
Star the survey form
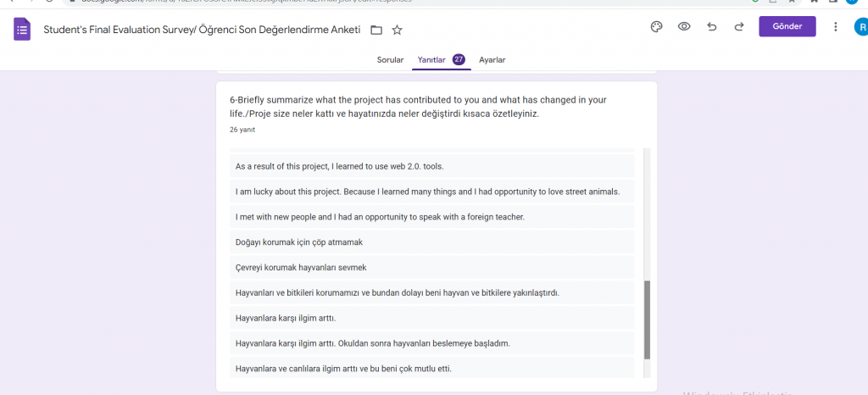pyautogui.click(x=397, y=31)
